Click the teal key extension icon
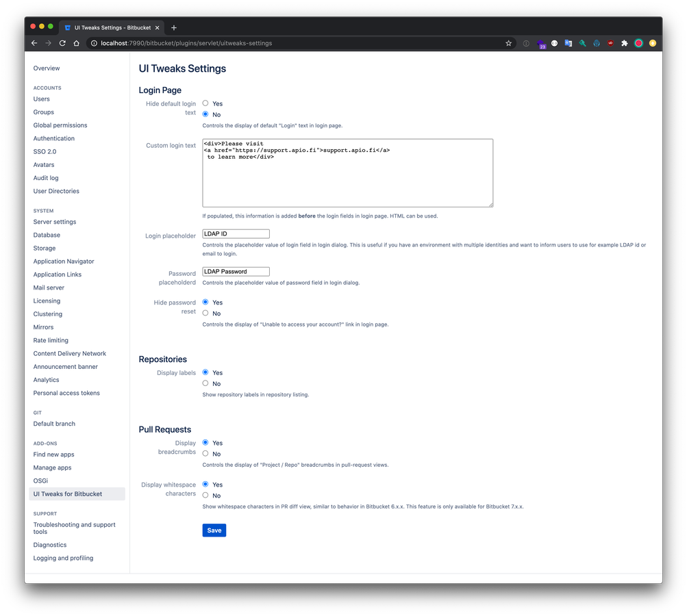Image resolution: width=687 pixels, height=616 pixels. coord(582,43)
